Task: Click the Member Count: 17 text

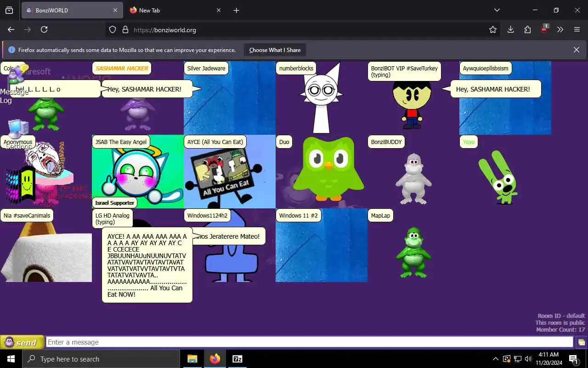Action: point(560,330)
